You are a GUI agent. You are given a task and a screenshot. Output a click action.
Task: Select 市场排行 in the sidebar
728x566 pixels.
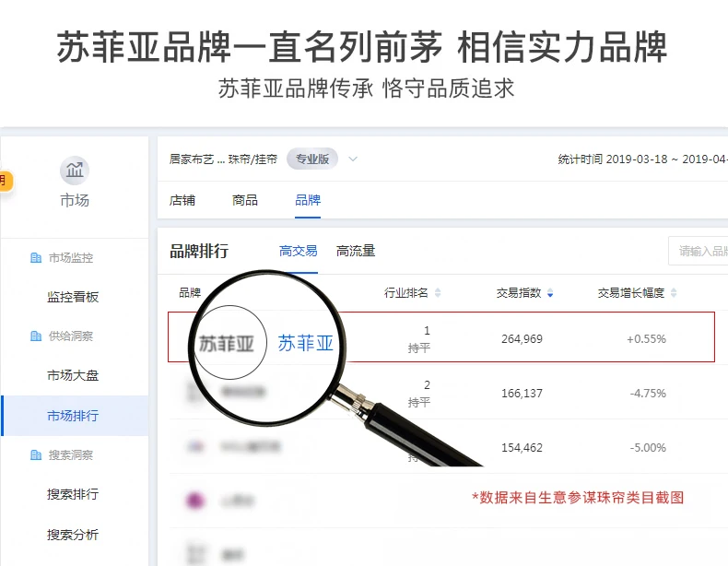click(73, 416)
